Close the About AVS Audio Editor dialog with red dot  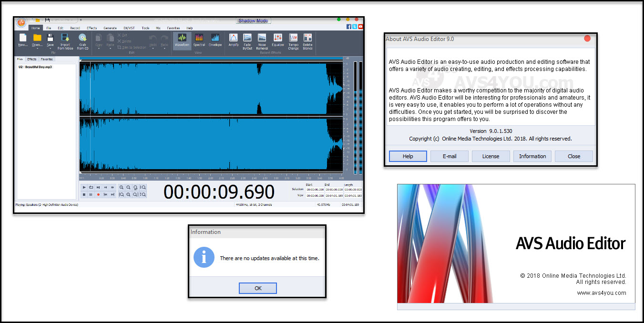coord(587,39)
